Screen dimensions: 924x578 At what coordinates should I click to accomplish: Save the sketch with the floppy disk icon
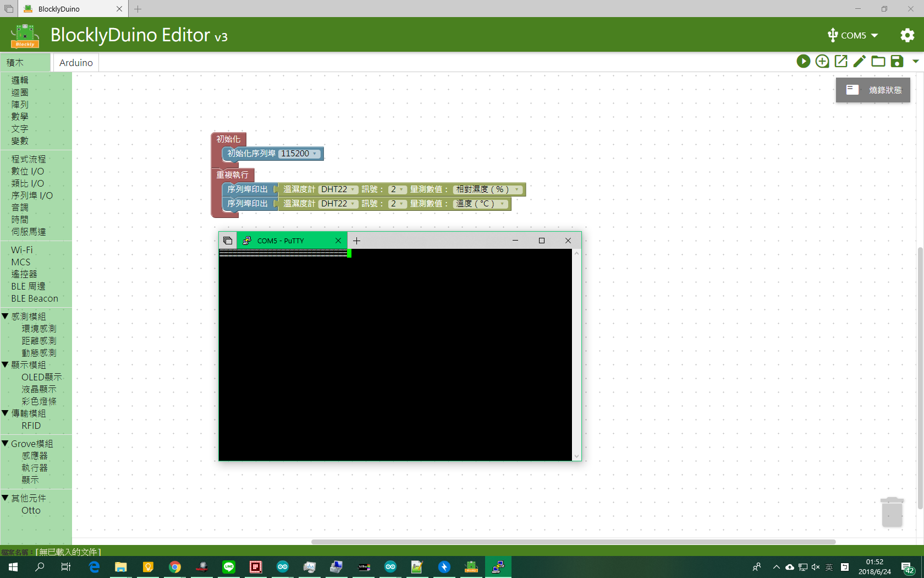tap(897, 61)
